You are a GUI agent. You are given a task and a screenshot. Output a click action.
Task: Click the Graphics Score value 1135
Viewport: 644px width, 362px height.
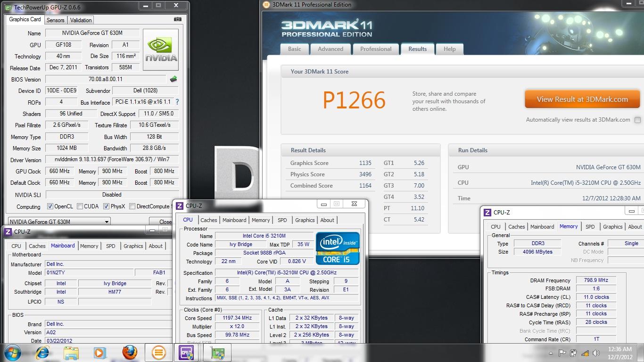point(365,163)
